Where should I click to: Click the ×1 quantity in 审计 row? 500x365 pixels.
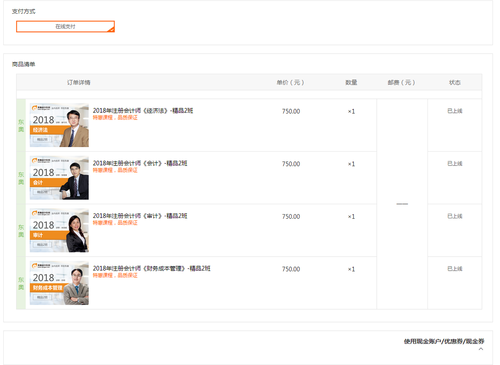(351, 217)
